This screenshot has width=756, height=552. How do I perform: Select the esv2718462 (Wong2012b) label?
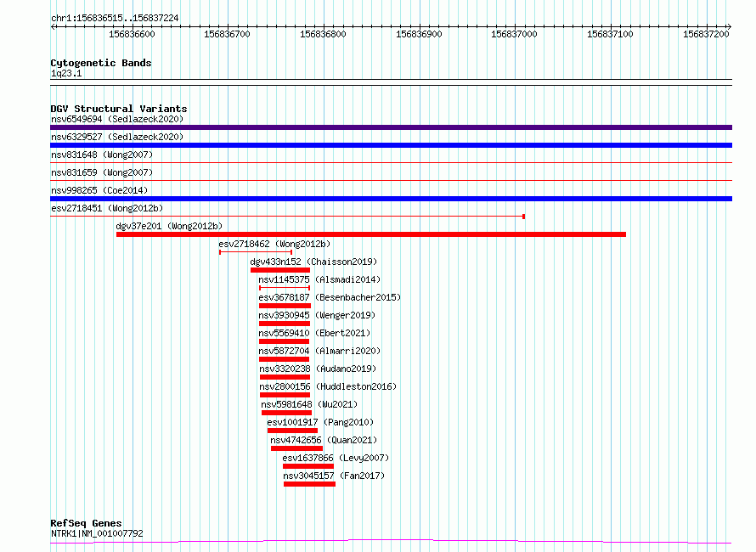[x=274, y=244]
